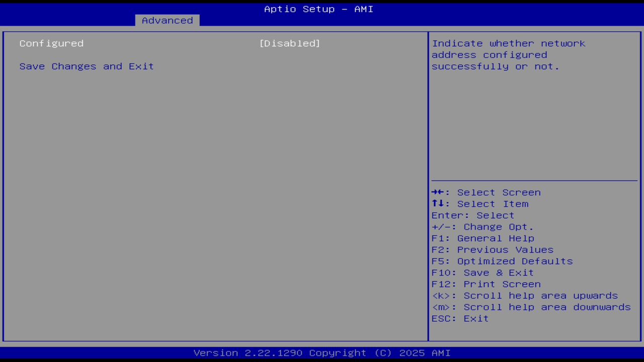Screen dimensions: 644x362
Task: Click Save Changes and Exit
Action: (x=86, y=66)
